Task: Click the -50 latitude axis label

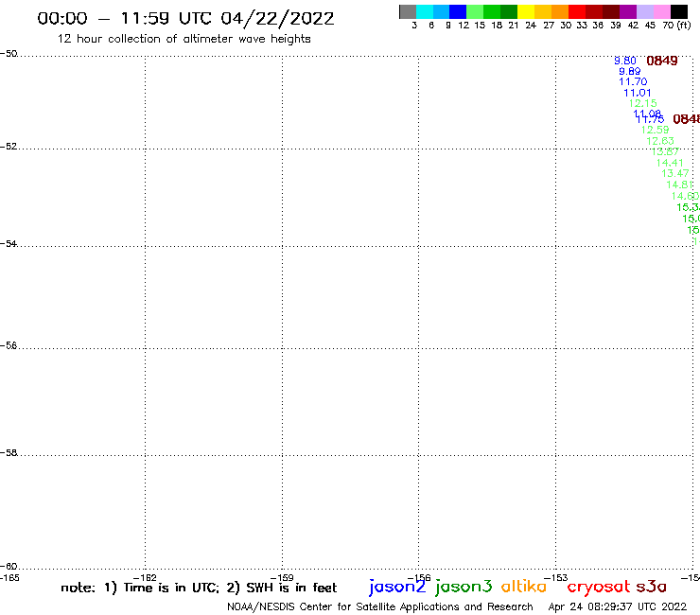Action: point(9,54)
